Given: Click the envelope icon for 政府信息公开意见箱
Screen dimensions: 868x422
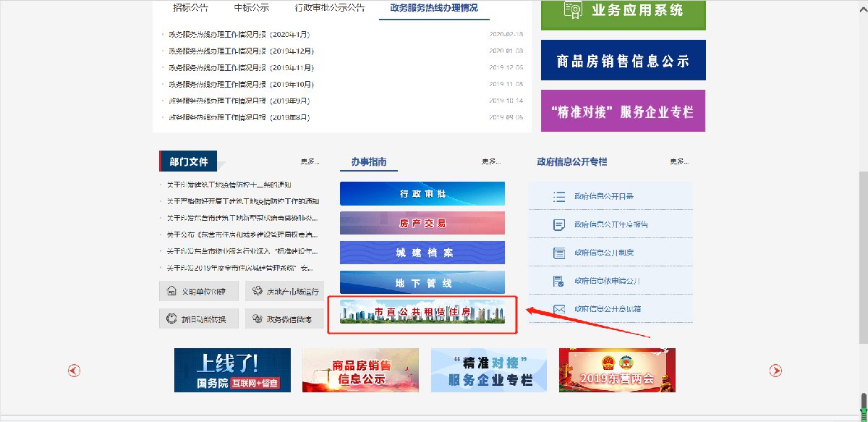Looking at the screenshot, I should click(558, 309).
